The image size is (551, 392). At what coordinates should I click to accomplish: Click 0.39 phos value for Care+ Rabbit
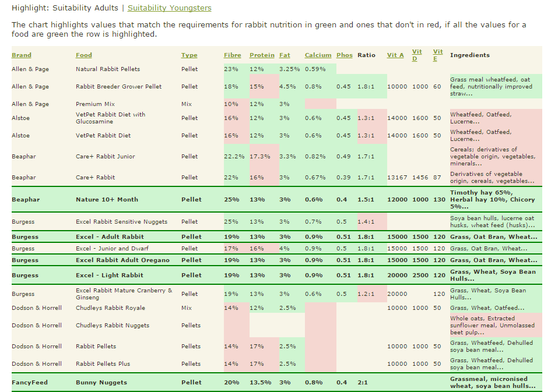(343, 178)
